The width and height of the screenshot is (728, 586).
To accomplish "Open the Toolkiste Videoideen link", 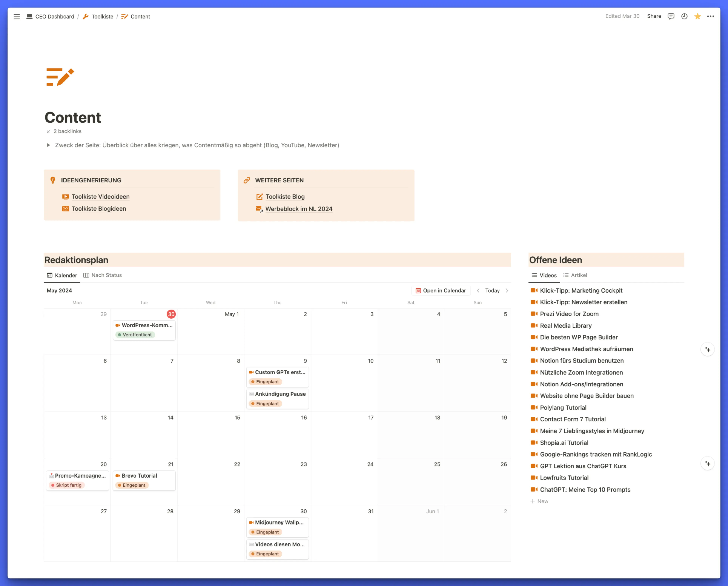I will [x=100, y=197].
